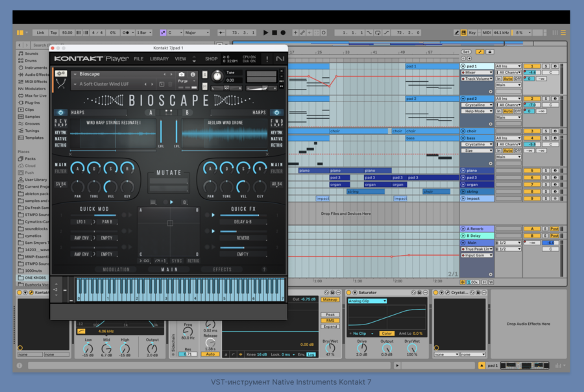
Task: Collapse the pad 1 track
Action: coord(463,66)
